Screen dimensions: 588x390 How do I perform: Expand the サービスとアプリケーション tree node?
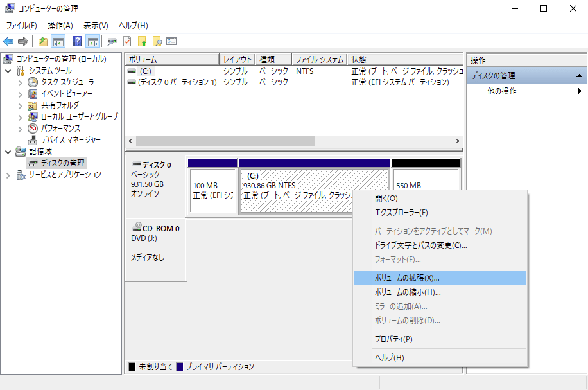pos(8,175)
